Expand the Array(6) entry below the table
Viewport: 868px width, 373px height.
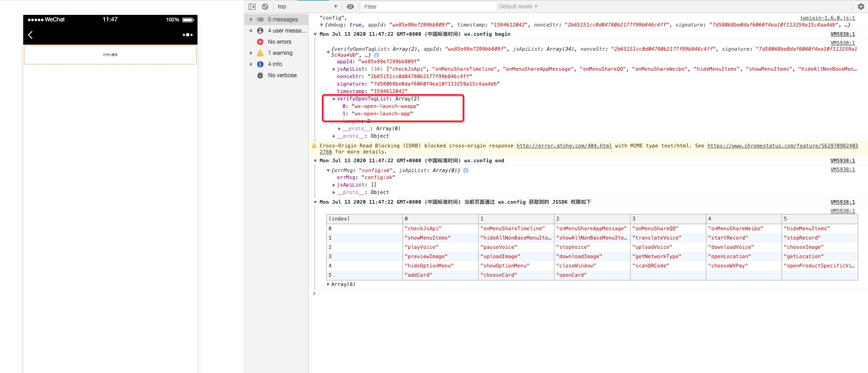[329, 284]
